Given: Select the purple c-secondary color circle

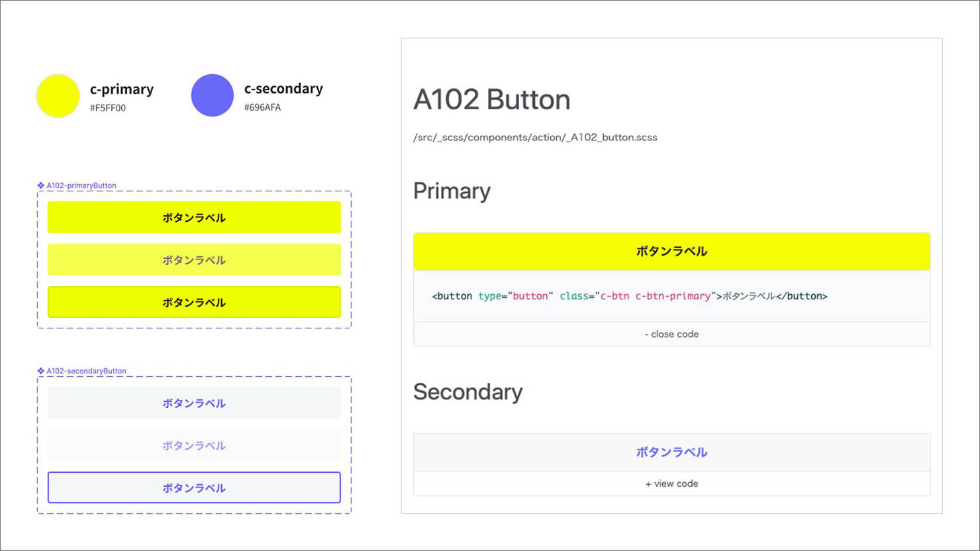Looking at the screenshot, I should [213, 95].
